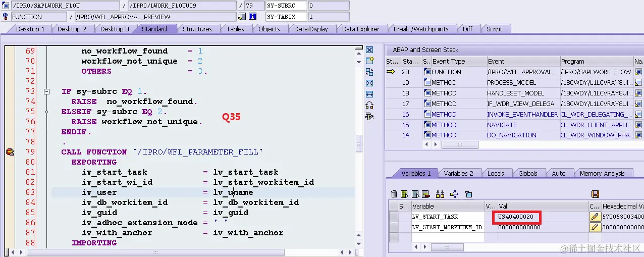
Task: Click the yellow blocks icon in Variables toolbar
Action: point(440,194)
